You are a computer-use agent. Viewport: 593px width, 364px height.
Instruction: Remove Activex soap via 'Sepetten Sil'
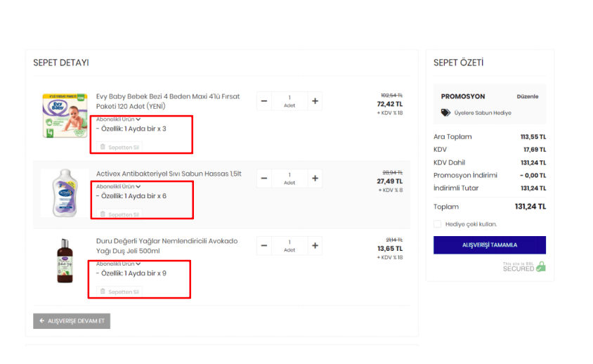coord(119,214)
